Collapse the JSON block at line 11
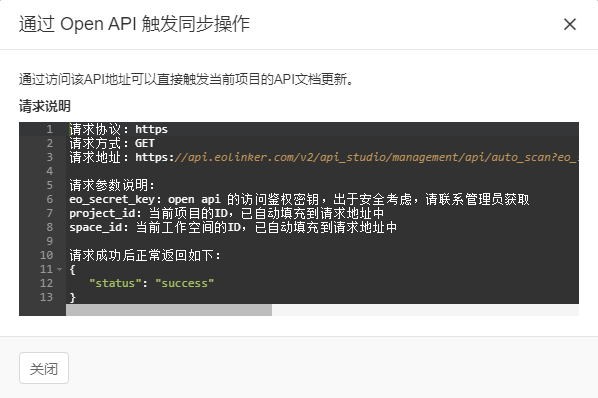The height and width of the screenshot is (398, 598). [59, 269]
